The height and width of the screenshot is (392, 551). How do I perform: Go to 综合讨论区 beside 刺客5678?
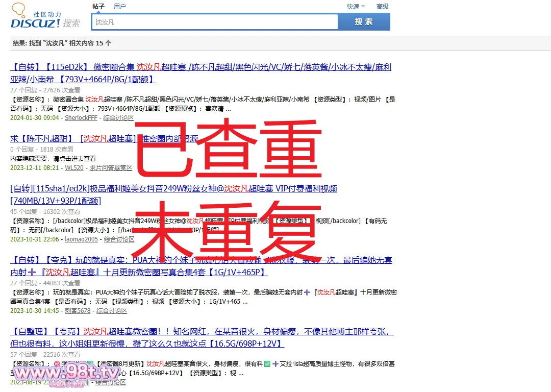pos(112,311)
